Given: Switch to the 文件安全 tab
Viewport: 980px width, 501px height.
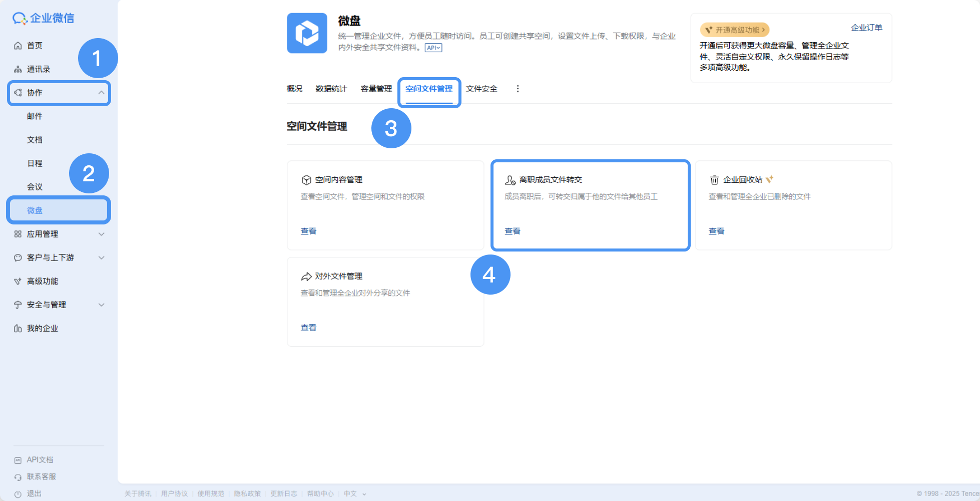Looking at the screenshot, I should click(x=481, y=89).
